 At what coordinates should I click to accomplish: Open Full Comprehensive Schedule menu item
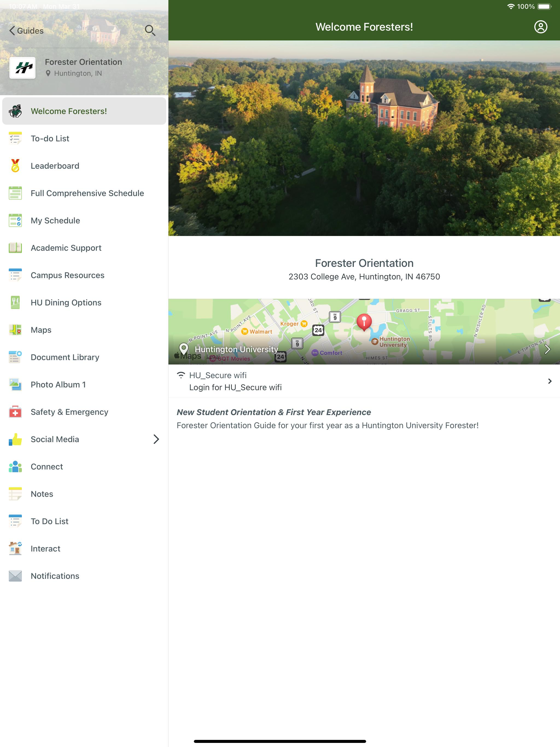point(84,193)
